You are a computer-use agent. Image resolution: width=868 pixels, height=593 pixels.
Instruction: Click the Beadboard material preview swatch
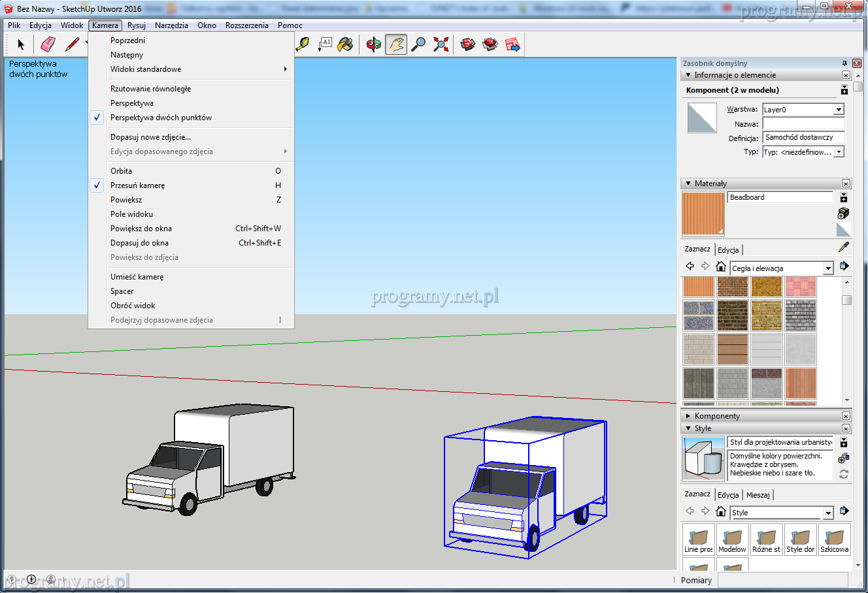pos(703,214)
